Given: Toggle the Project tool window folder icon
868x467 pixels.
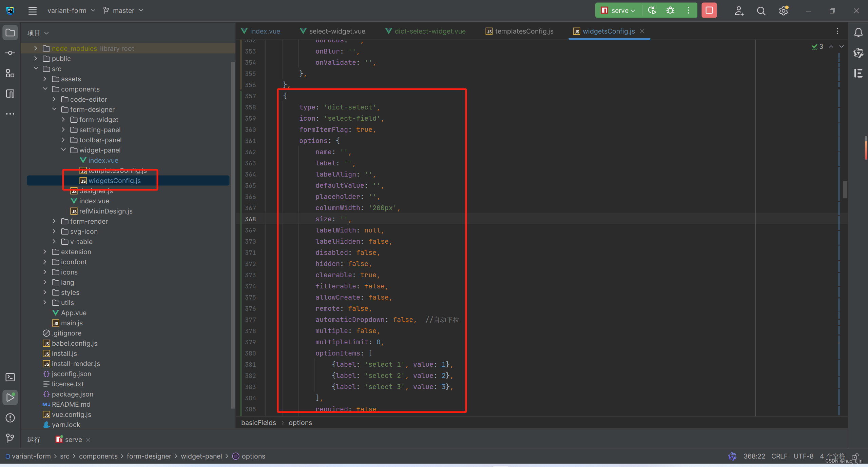Looking at the screenshot, I should pos(10,33).
